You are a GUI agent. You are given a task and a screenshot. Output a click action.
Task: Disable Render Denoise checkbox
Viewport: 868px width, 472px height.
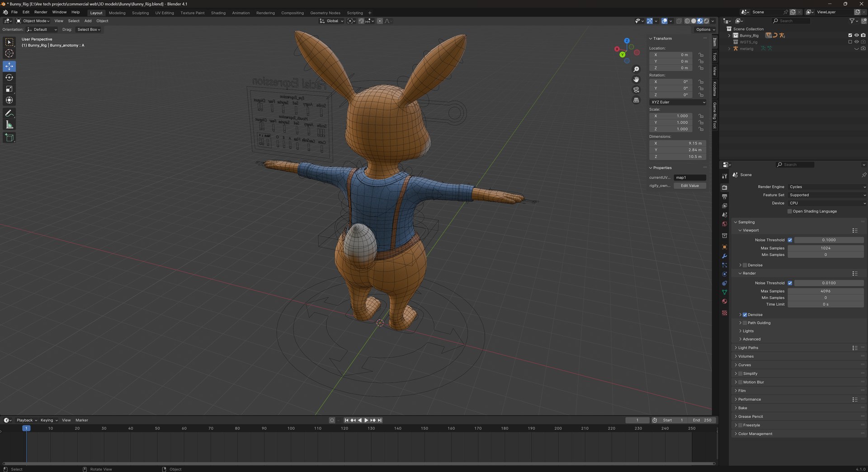tap(745, 315)
